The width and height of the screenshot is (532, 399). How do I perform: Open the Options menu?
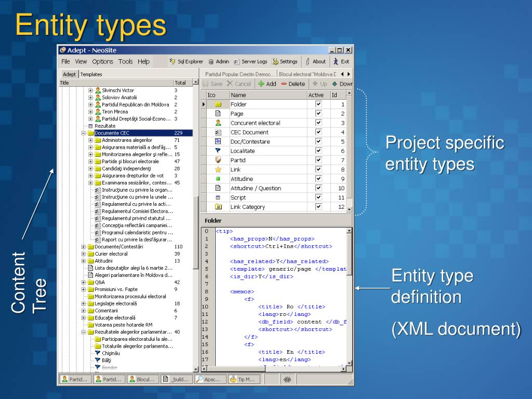pyautogui.click(x=102, y=61)
